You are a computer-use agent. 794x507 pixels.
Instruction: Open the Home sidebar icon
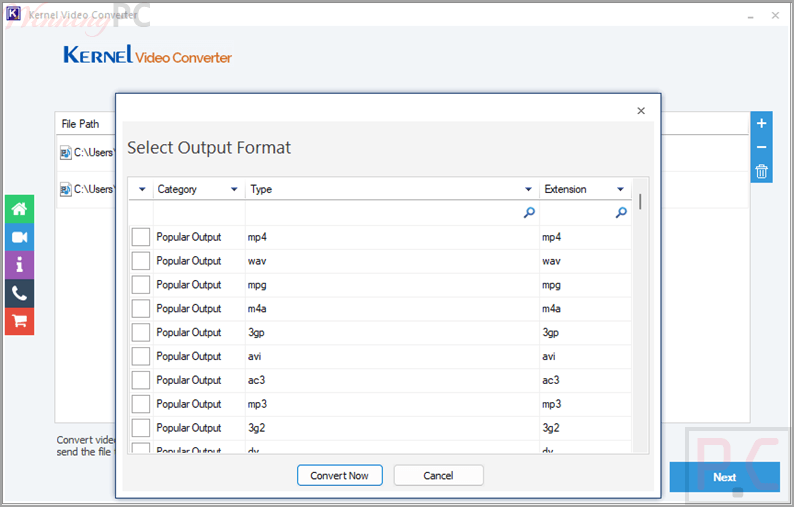pos(19,209)
